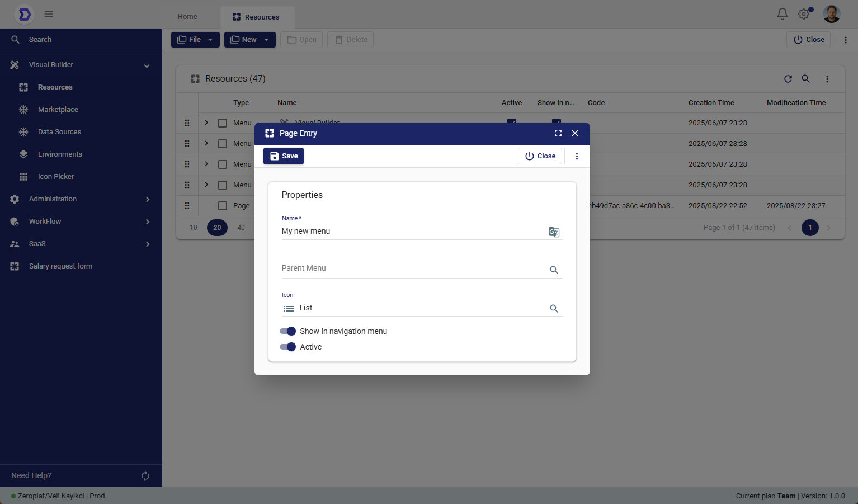Collapse the Visual Builder section
Image resolution: width=858 pixels, height=504 pixels.
pos(147,65)
